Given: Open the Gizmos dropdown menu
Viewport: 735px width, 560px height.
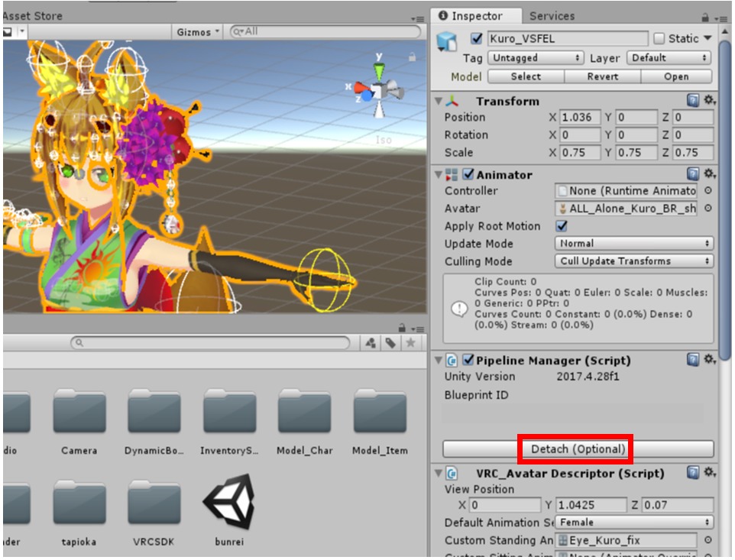Looking at the screenshot, I should pyautogui.click(x=198, y=31).
